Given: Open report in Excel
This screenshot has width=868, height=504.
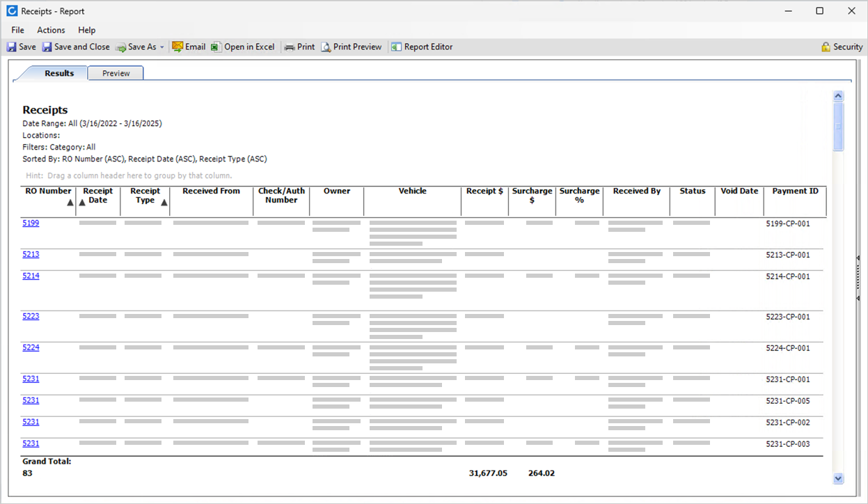Looking at the screenshot, I should point(242,47).
